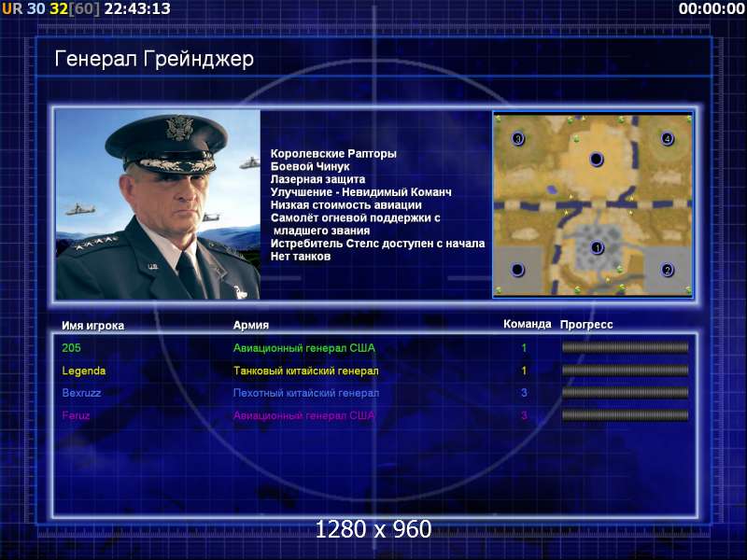Click "Самолёт огневой поддержки с" line
The image size is (747, 560).
tap(356, 217)
